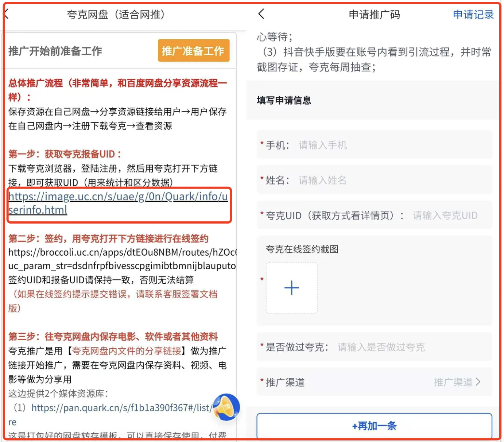Click the red 夸克网盘内文件的分享链接 text
The height and width of the screenshot is (442, 504).
tap(127, 351)
